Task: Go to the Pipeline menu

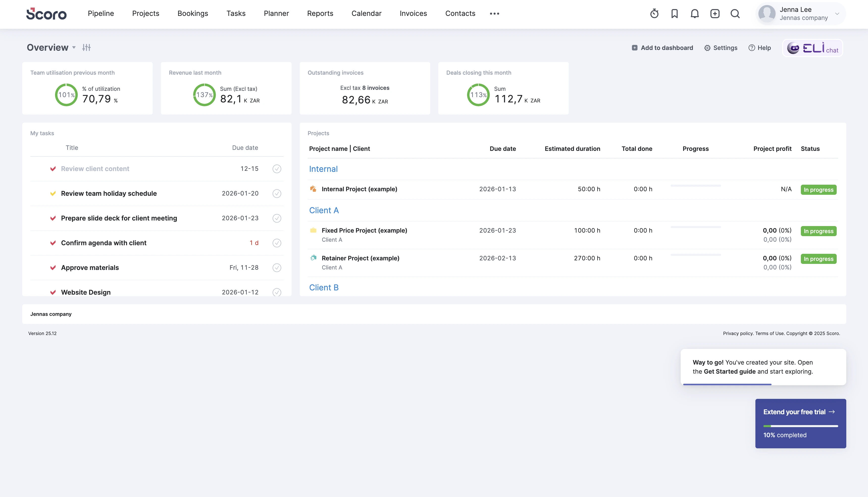Action: coord(101,14)
